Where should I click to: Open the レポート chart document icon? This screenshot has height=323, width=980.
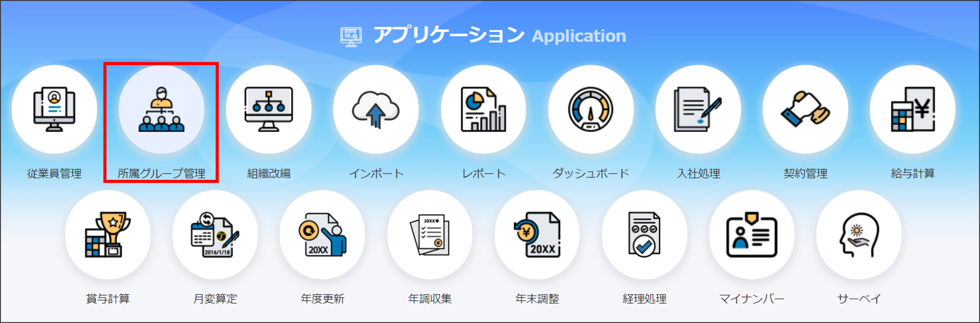tap(484, 109)
